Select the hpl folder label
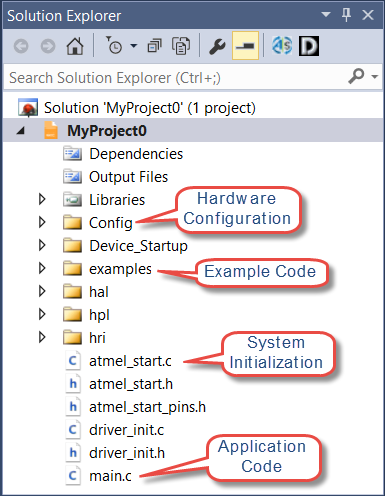The width and height of the screenshot is (385, 496). (99, 315)
